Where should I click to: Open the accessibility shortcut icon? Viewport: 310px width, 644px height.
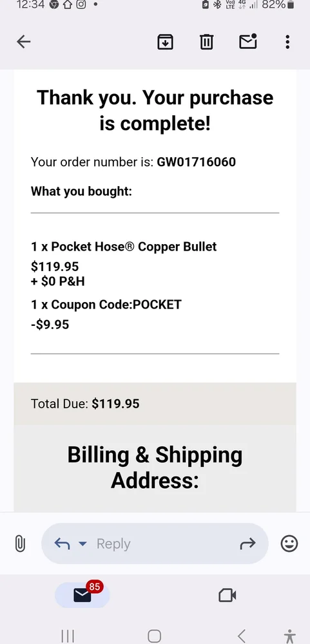tap(290, 636)
